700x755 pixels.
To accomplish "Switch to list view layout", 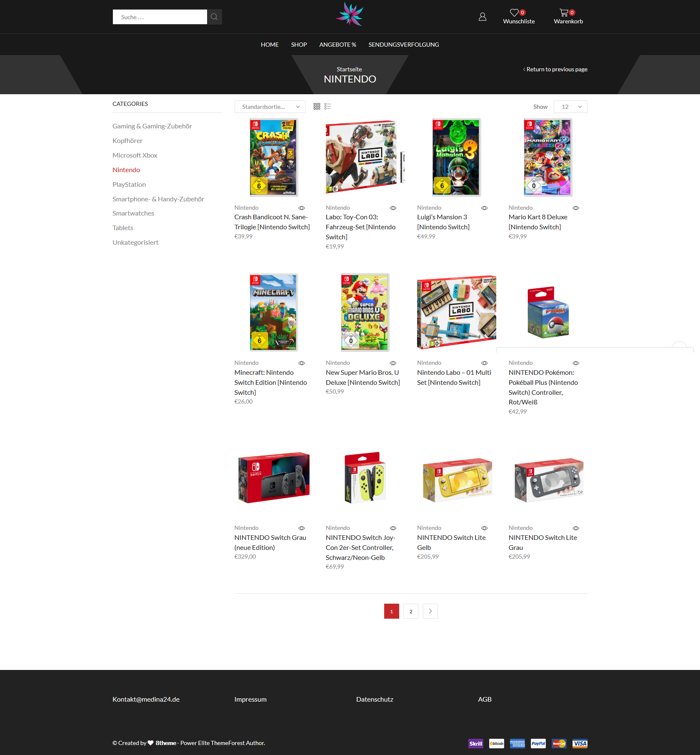I will point(328,107).
